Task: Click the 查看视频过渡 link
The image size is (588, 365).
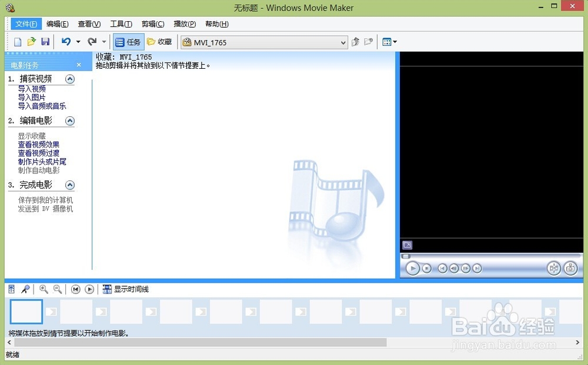Action: [39, 153]
